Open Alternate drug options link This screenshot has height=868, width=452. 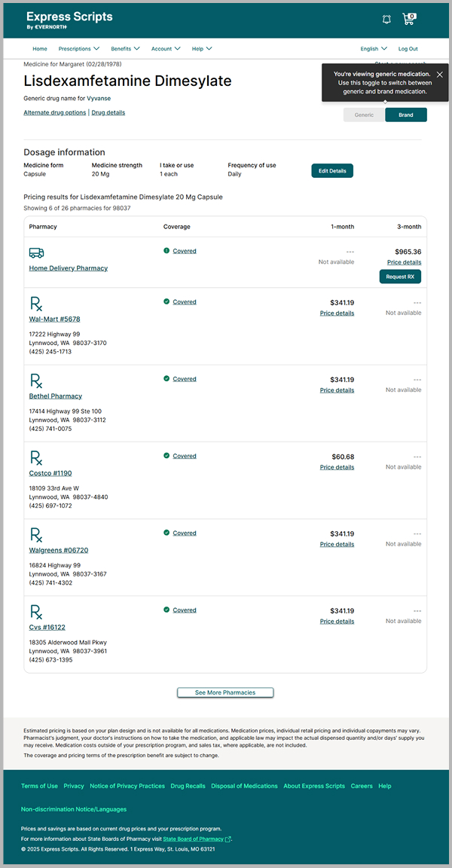pyautogui.click(x=55, y=112)
